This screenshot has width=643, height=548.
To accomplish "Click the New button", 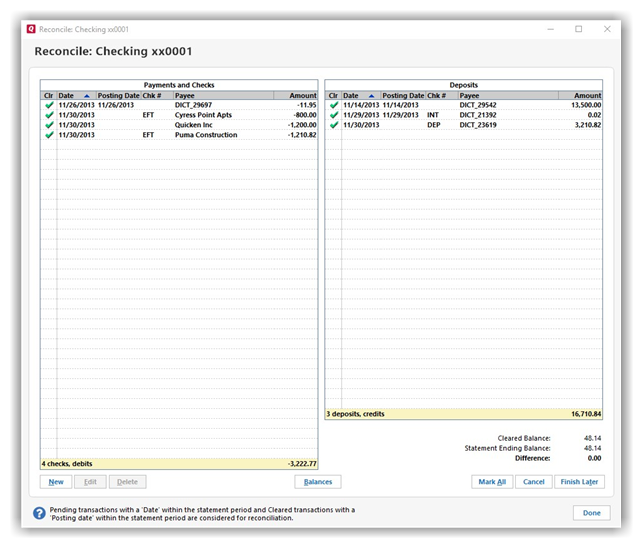I will (x=56, y=482).
